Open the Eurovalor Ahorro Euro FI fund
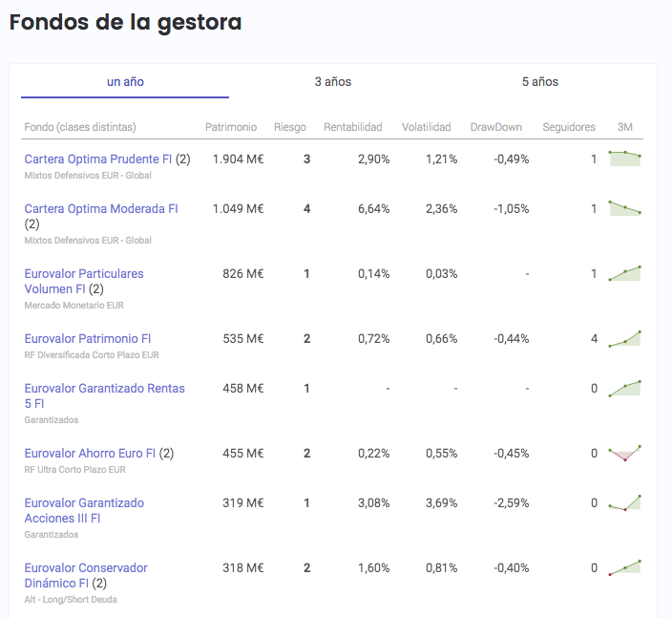Viewport: 672px width, 618px height. [x=90, y=454]
